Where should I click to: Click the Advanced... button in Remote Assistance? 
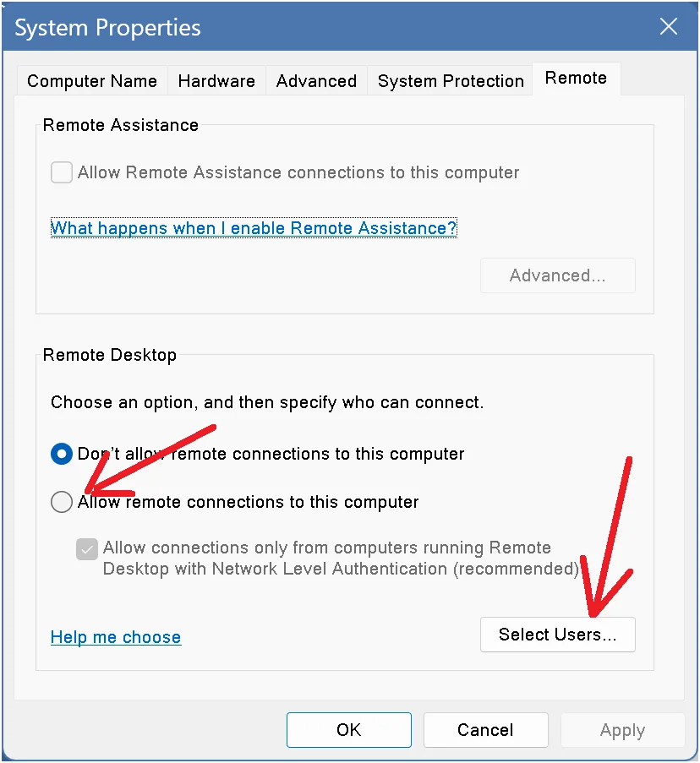tap(557, 275)
